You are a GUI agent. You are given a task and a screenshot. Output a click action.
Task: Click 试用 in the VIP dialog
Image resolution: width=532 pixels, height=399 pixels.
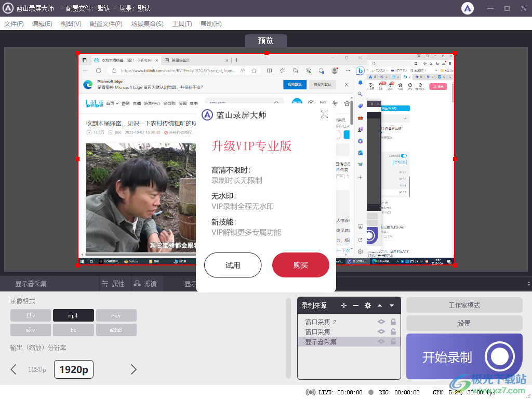[x=232, y=265]
